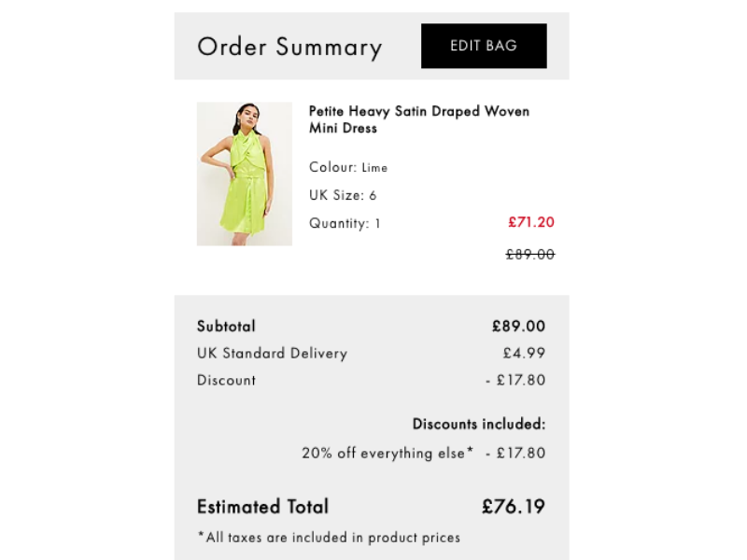Click the 20% off everything else* promotion
The width and height of the screenshot is (747, 560).
click(x=387, y=454)
